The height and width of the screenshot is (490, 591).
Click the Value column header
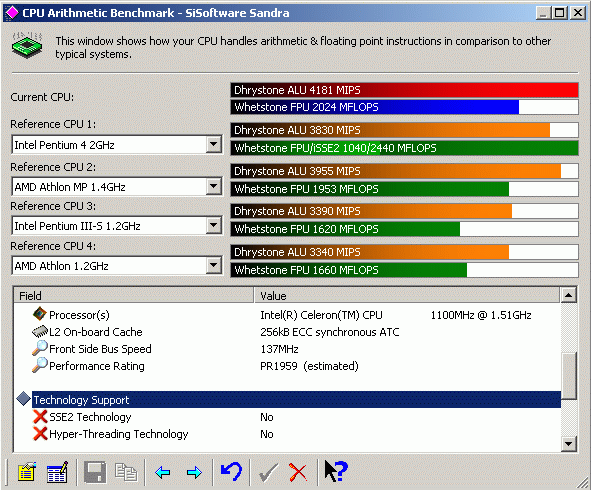click(x=407, y=296)
